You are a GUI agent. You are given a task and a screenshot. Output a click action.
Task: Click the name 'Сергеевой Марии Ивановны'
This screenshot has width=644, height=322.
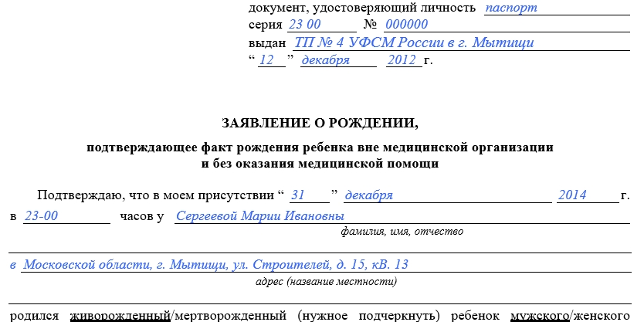(x=260, y=216)
